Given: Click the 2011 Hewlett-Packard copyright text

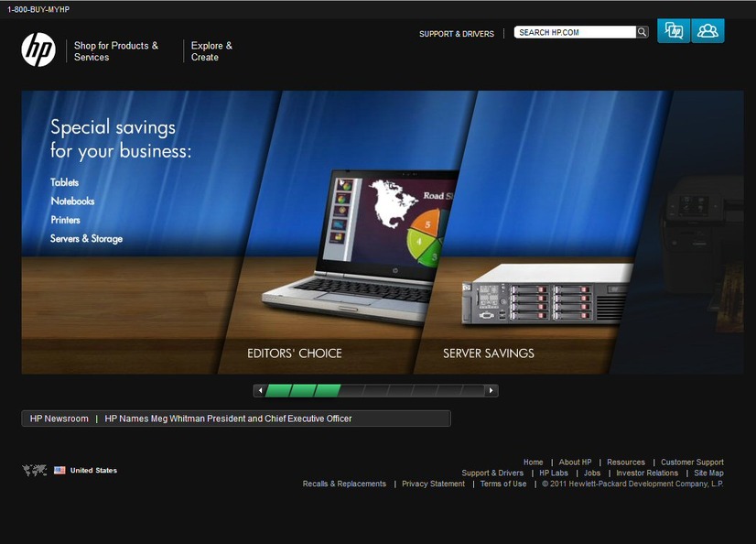Looking at the screenshot, I should click(632, 484).
